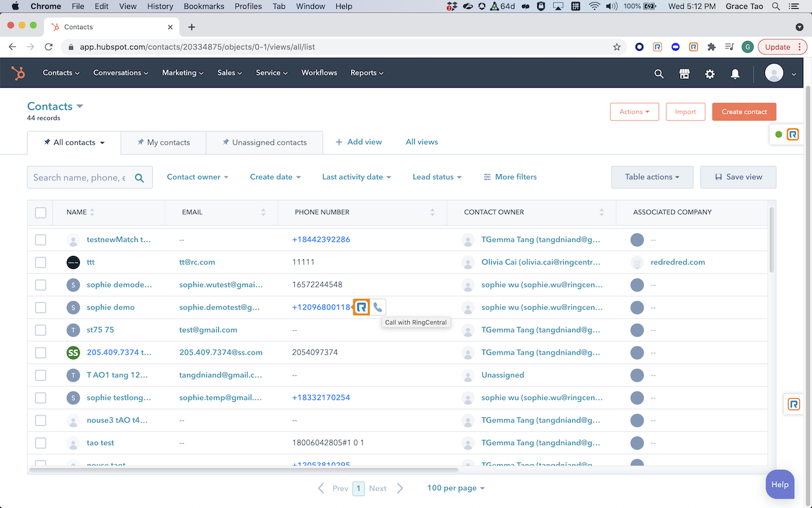Open the Lead status filter dropdown
Image resolution: width=812 pixels, height=508 pixels.
pos(437,177)
